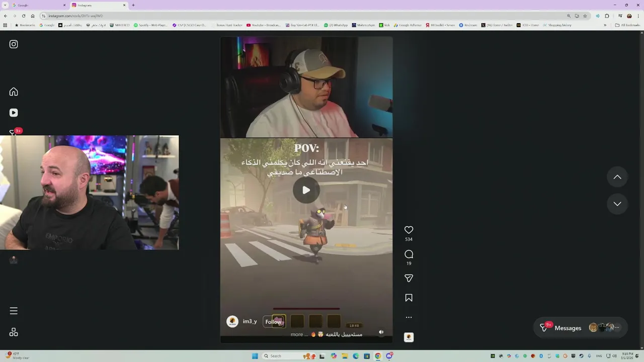Go to previous reel using up chevron
This screenshot has width=644, height=362.
point(617,177)
